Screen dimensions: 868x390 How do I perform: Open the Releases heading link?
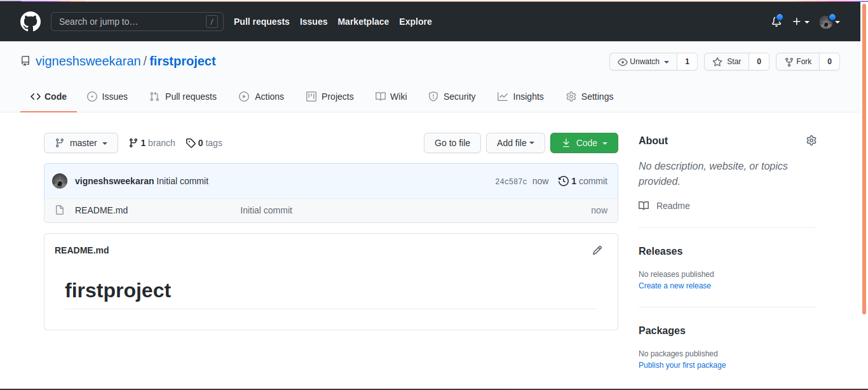point(660,251)
